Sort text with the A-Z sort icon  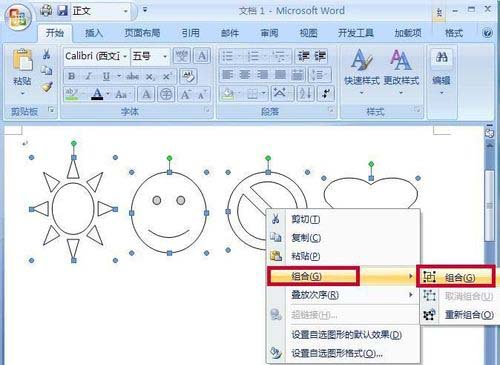point(305,94)
